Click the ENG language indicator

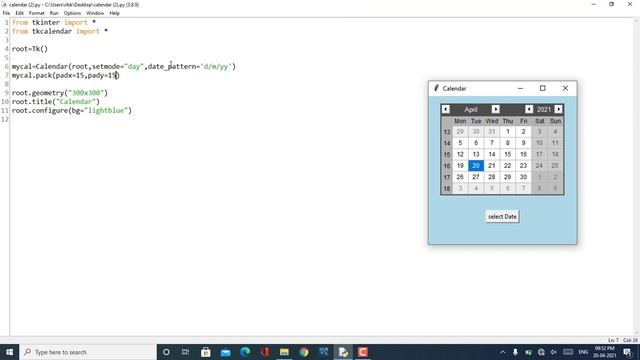[583, 352]
